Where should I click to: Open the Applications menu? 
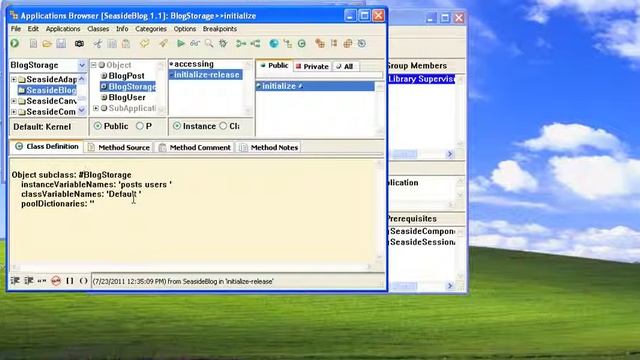point(63,29)
